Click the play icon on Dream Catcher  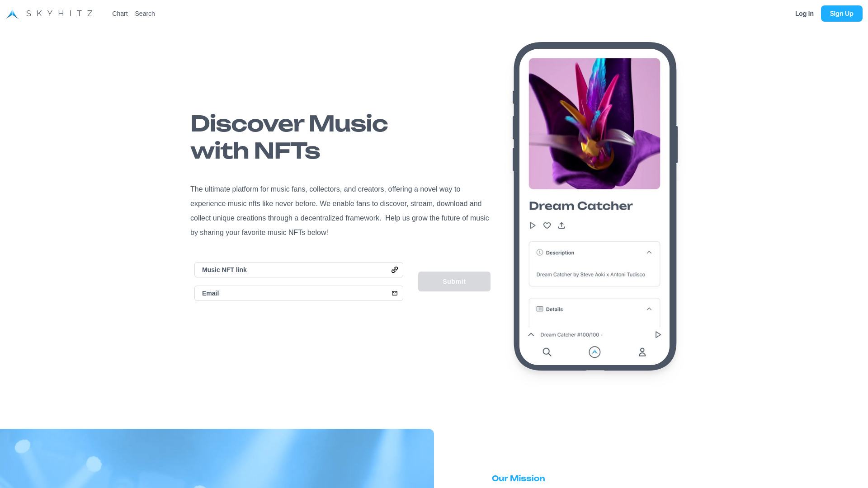[533, 225]
